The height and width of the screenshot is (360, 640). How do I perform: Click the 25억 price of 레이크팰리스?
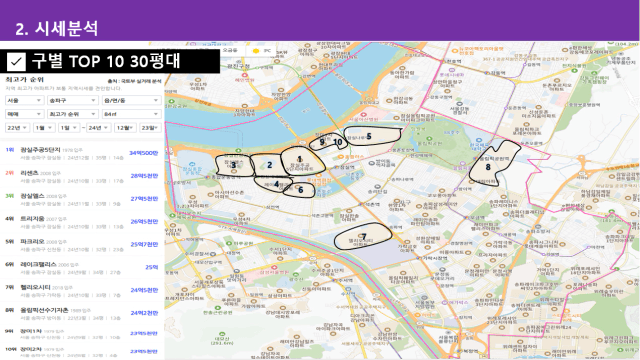click(x=152, y=267)
